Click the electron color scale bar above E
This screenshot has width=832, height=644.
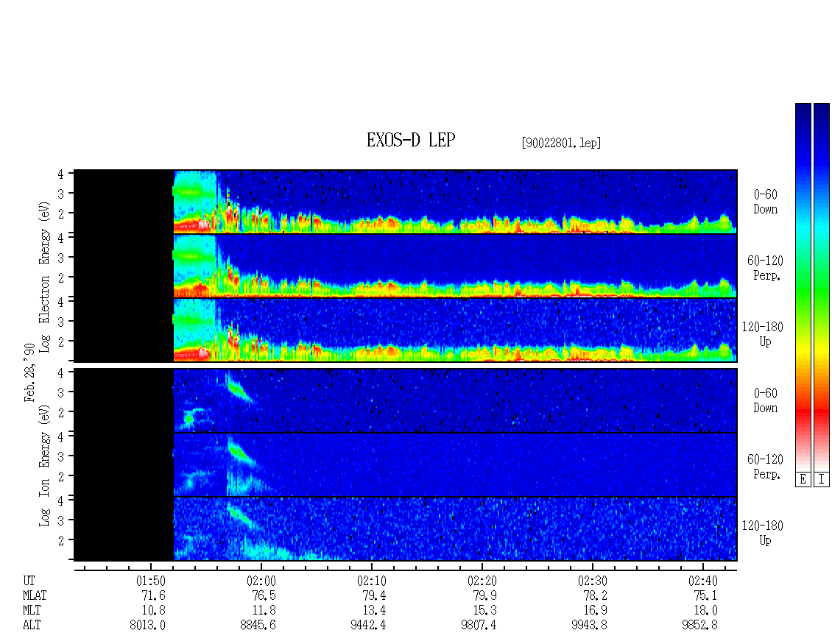(803, 287)
